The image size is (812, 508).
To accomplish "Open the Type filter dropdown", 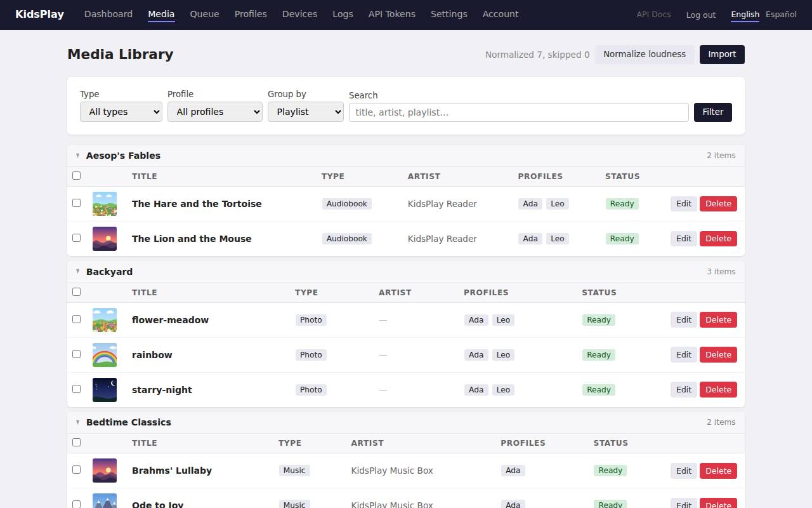I will tap(121, 112).
